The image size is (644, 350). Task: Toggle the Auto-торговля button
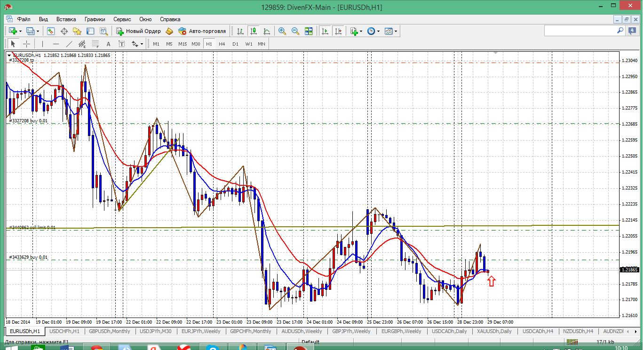point(202,31)
